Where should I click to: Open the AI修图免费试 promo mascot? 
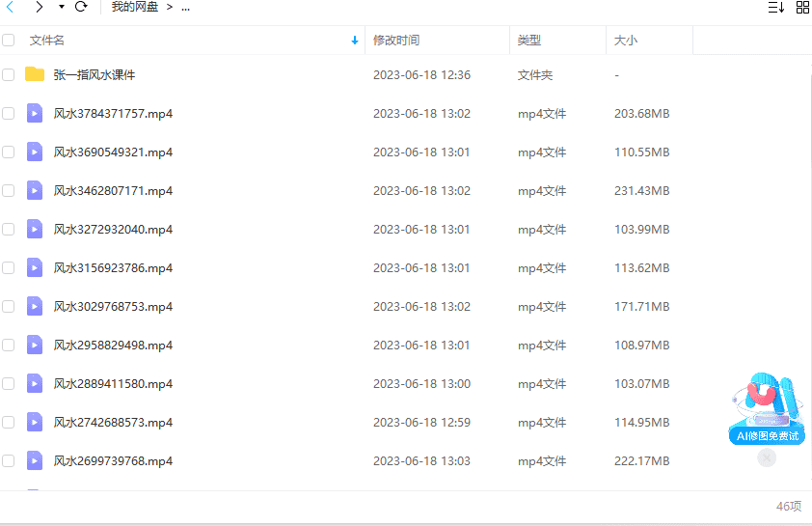(766, 405)
